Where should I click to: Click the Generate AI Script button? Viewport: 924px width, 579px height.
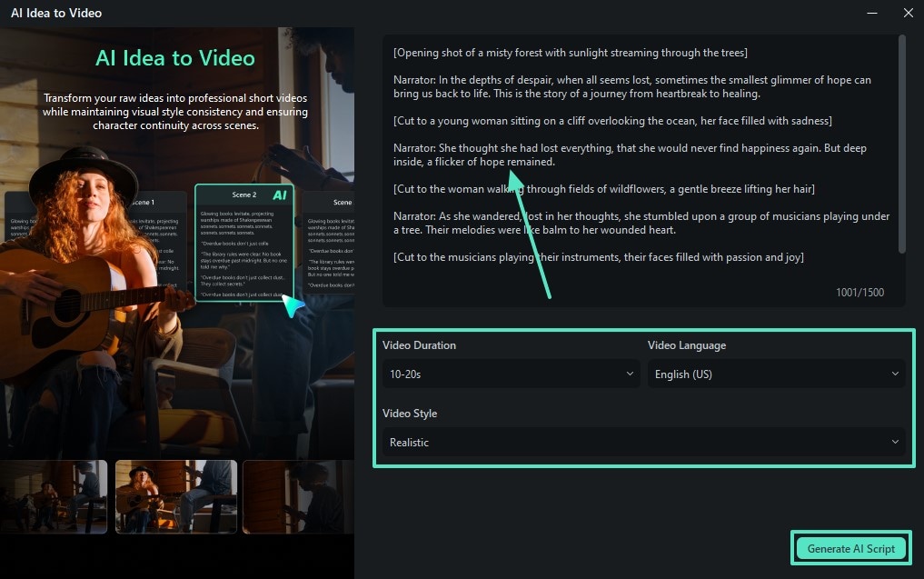coord(851,548)
